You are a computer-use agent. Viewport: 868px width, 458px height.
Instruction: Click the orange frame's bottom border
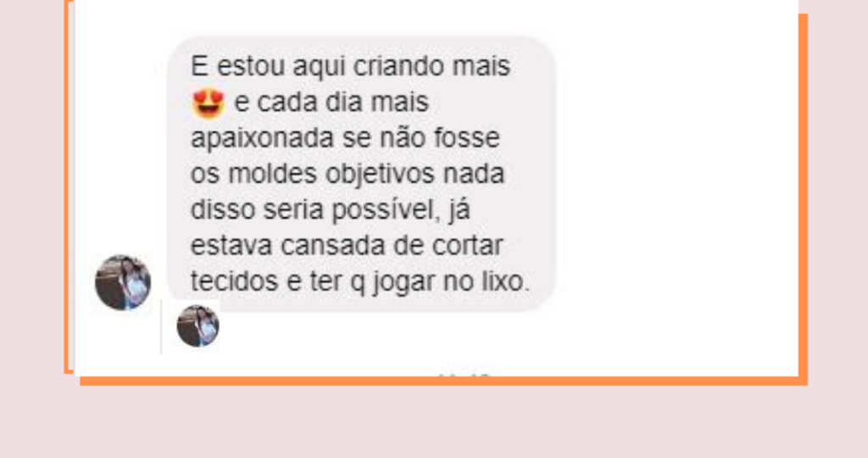coord(442,381)
